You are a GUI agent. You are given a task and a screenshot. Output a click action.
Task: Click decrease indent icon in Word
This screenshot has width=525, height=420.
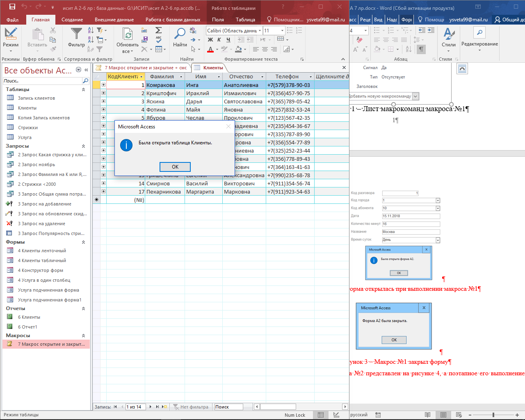422,30
